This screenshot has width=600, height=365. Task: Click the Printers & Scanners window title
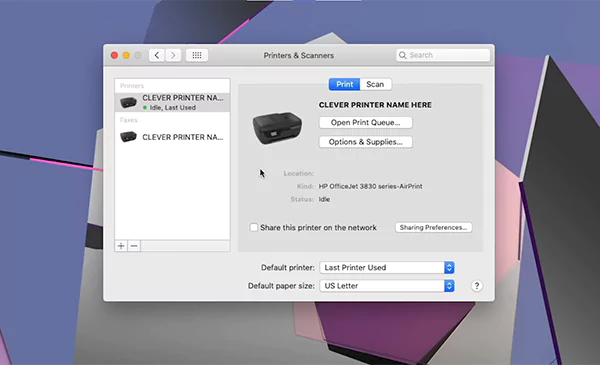pos(298,55)
